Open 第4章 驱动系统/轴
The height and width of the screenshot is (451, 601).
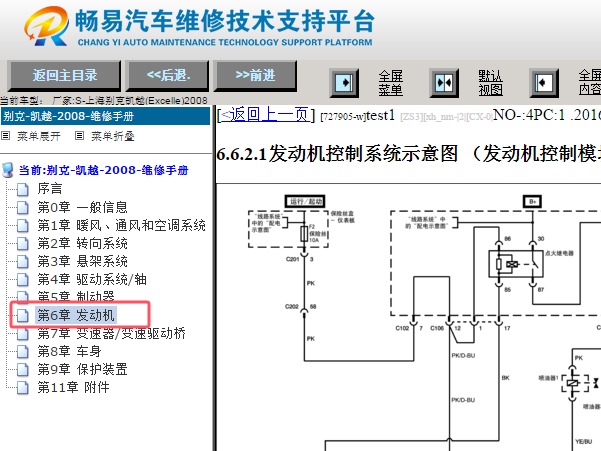(x=92, y=279)
